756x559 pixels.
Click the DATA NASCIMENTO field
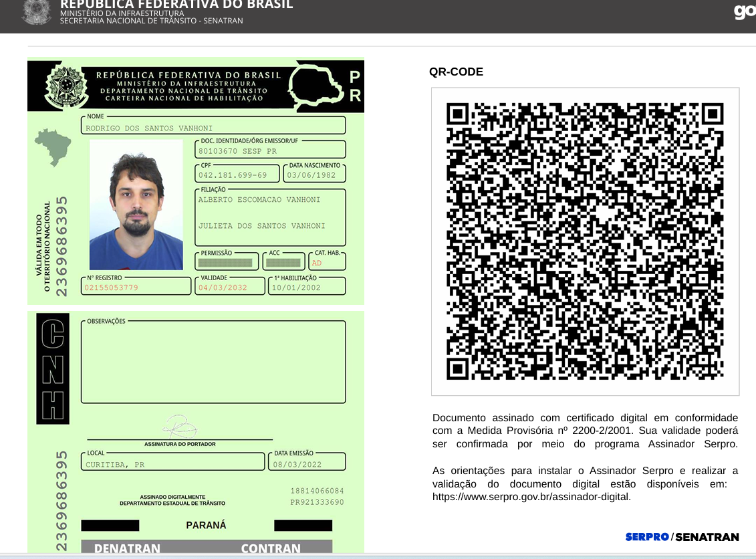[314, 173]
